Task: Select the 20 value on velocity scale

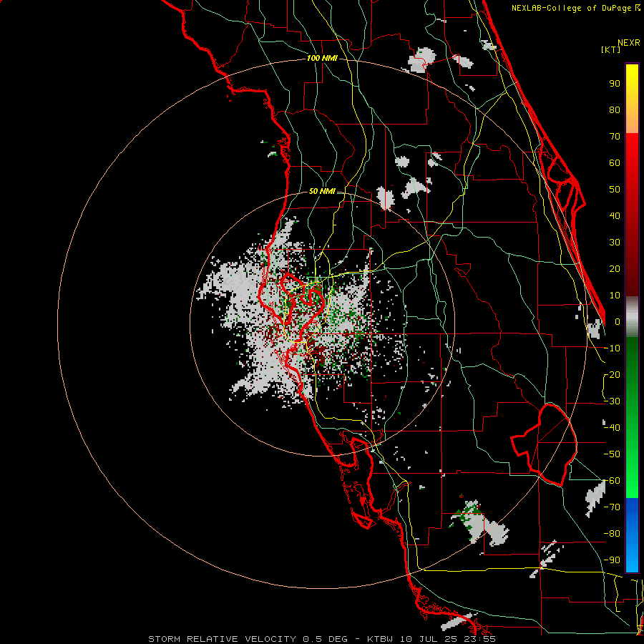Action: pos(615,268)
